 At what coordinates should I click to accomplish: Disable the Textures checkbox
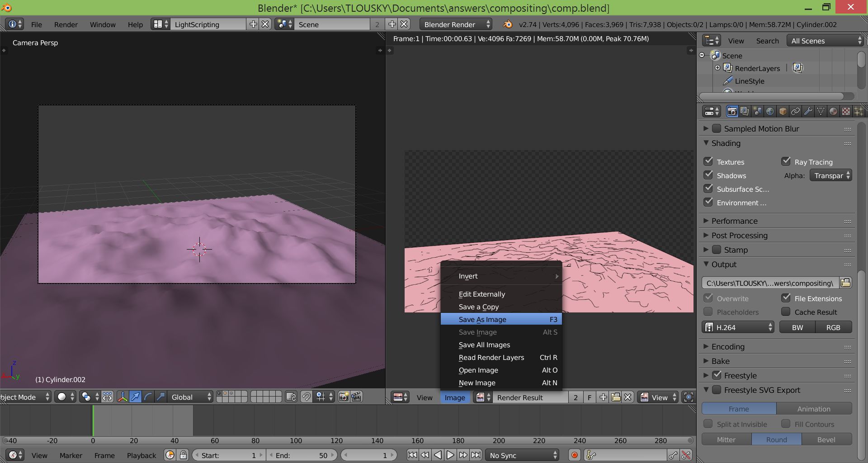click(x=708, y=161)
